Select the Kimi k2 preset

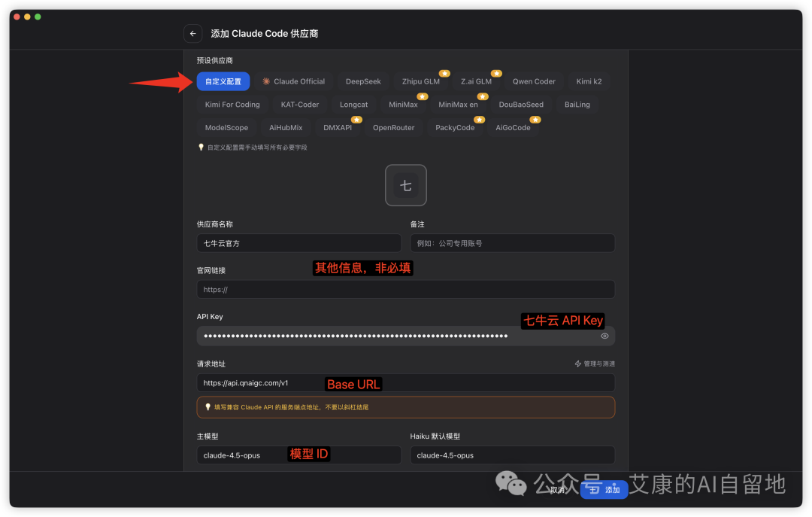pyautogui.click(x=589, y=81)
